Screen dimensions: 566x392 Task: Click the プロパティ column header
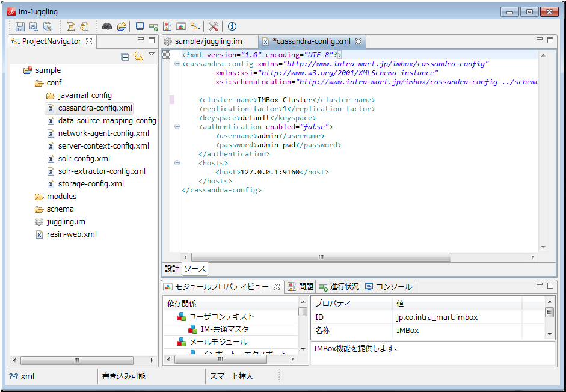click(352, 304)
